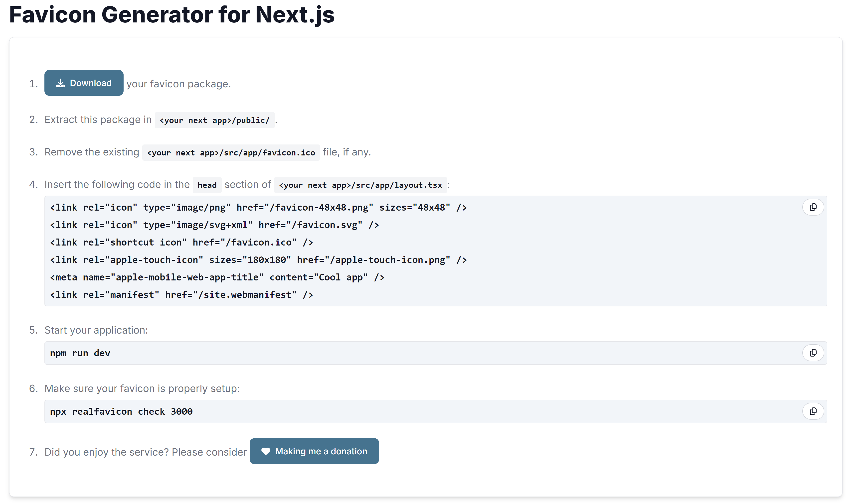Click the favicon.svg link tag line
853x504 pixels.
[x=214, y=225]
